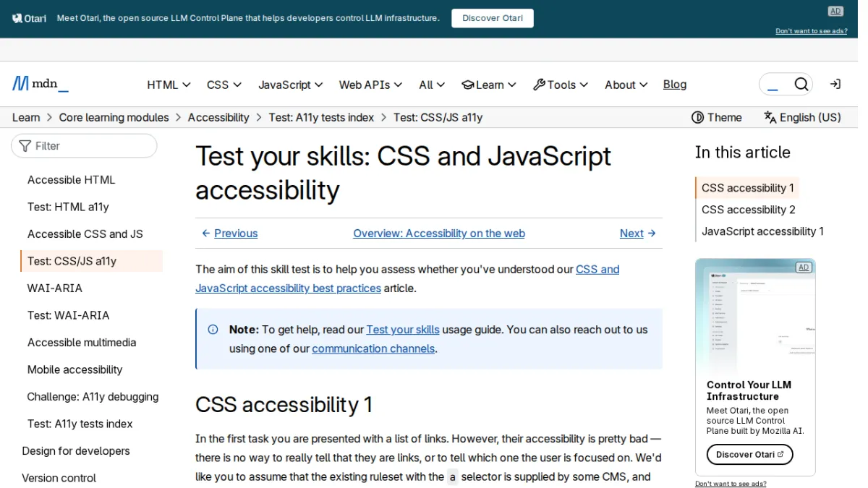Image resolution: width=868 pixels, height=488 pixels.
Task: Open Accessible multimedia in the sidebar
Action: [x=82, y=343]
